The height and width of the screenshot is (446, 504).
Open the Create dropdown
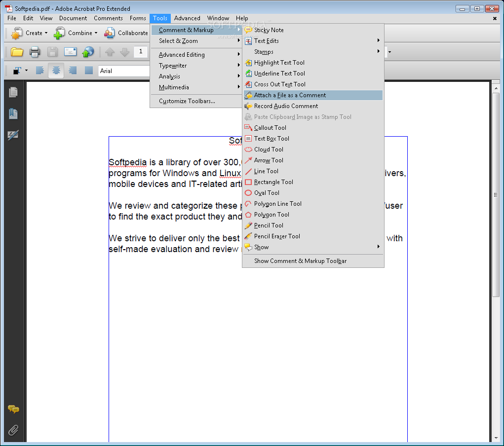click(x=30, y=33)
